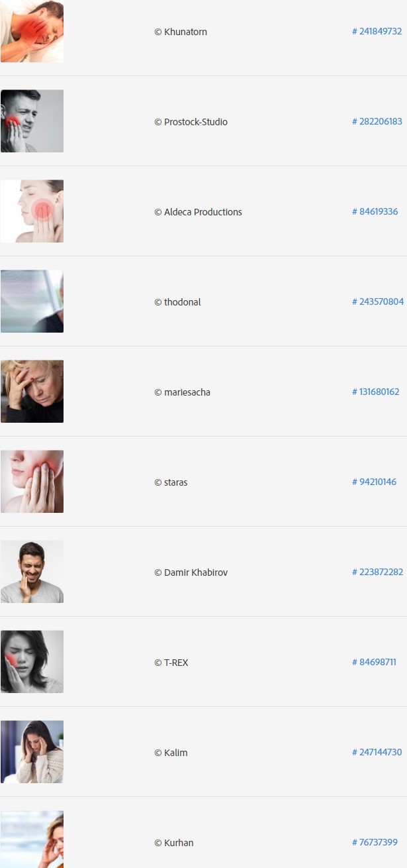Select the mariesacha headache woman thumbnail

click(32, 392)
